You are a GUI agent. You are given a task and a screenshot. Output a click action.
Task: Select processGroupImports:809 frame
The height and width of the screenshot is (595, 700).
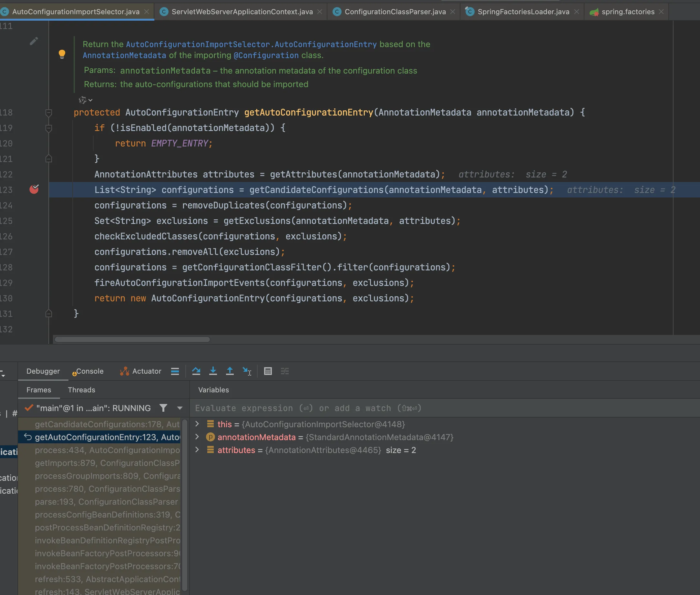100,476
